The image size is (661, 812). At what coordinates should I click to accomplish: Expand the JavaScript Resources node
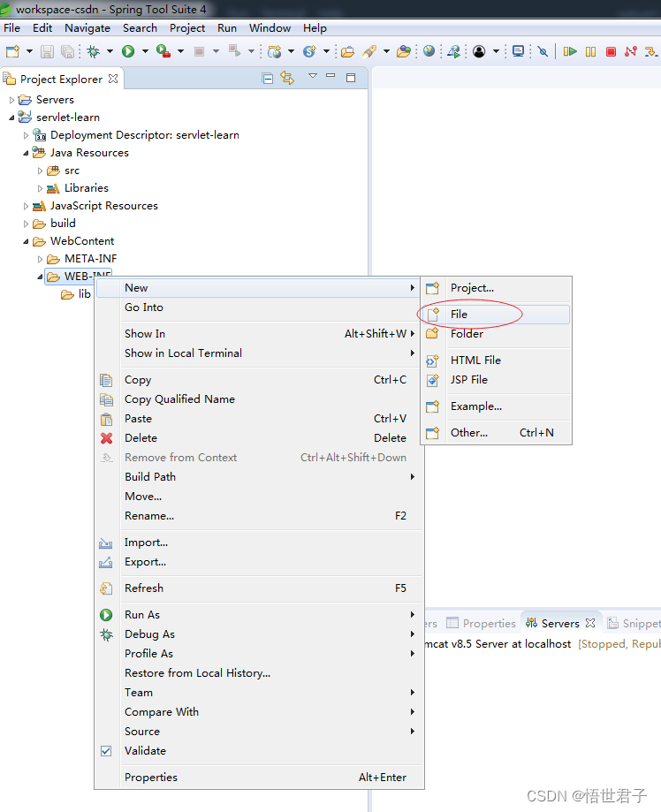click(26, 206)
